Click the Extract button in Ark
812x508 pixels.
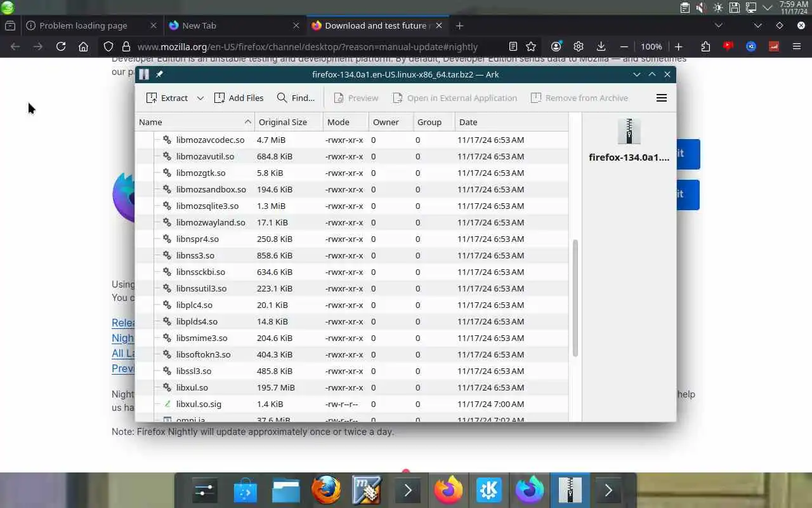click(x=167, y=98)
